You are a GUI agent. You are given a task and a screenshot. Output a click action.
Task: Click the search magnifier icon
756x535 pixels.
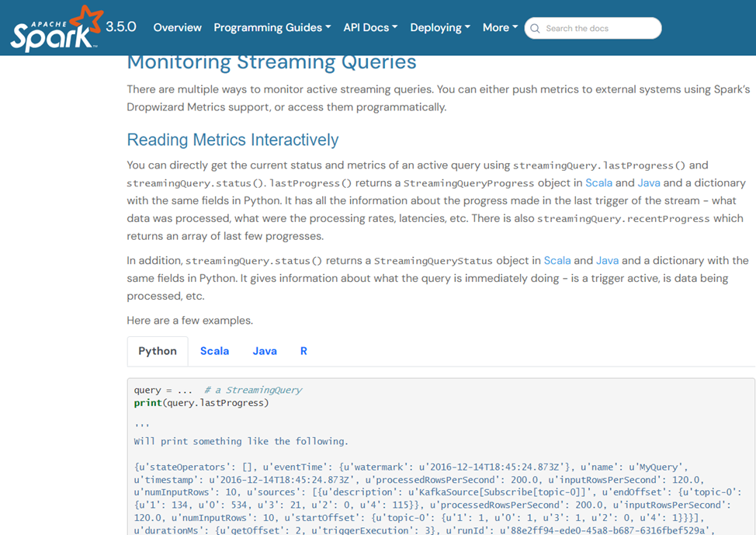click(x=535, y=29)
